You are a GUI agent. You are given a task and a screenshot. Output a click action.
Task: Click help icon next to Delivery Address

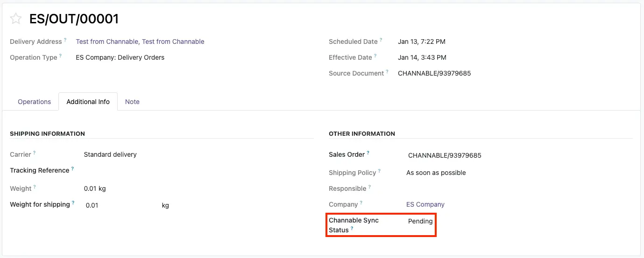coord(65,40)
